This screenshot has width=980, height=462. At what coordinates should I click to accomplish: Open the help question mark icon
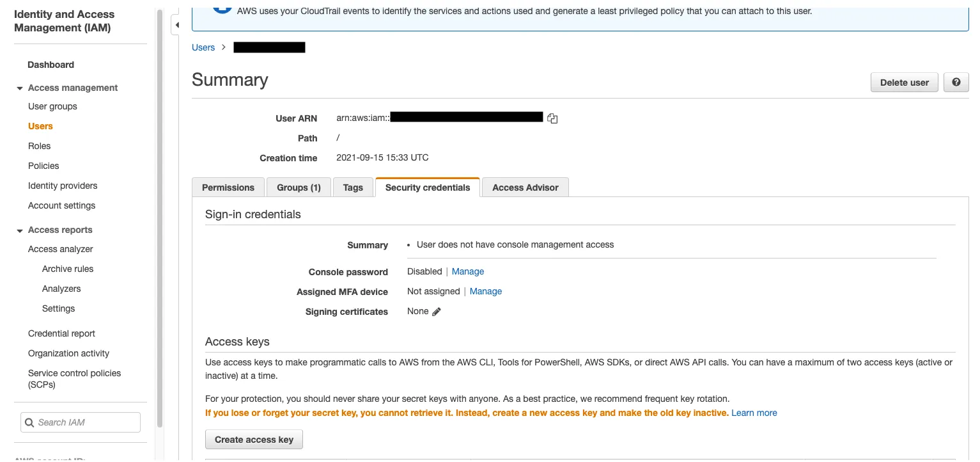[956, 83]
